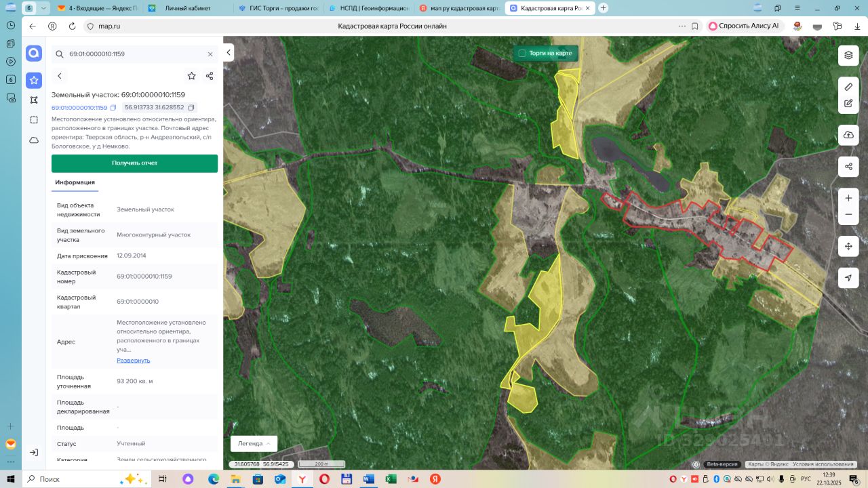
Task: Copy the cadastral number 69:01:0000010:1159
Action: coord(113,108)
